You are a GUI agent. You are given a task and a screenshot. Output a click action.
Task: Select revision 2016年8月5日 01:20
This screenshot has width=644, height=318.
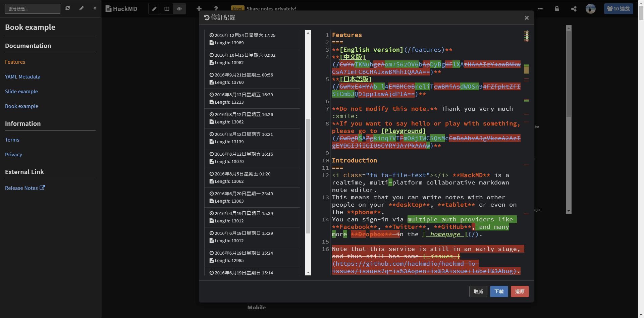[x=252, y=178]
